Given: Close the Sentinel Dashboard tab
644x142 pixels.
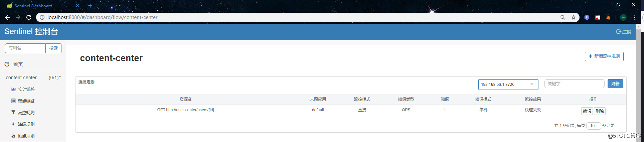Looking at the screenshot, I should [77, 6].
